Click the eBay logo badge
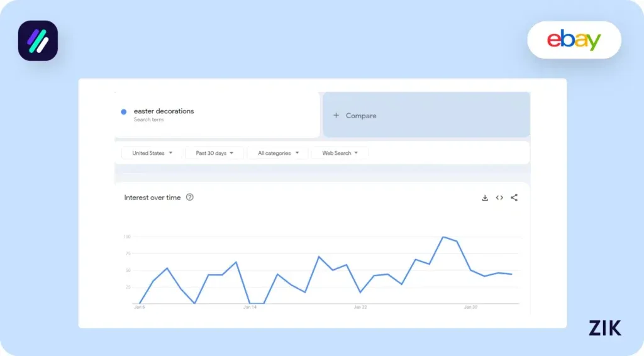The image size is (644, 356). [574, 40]
